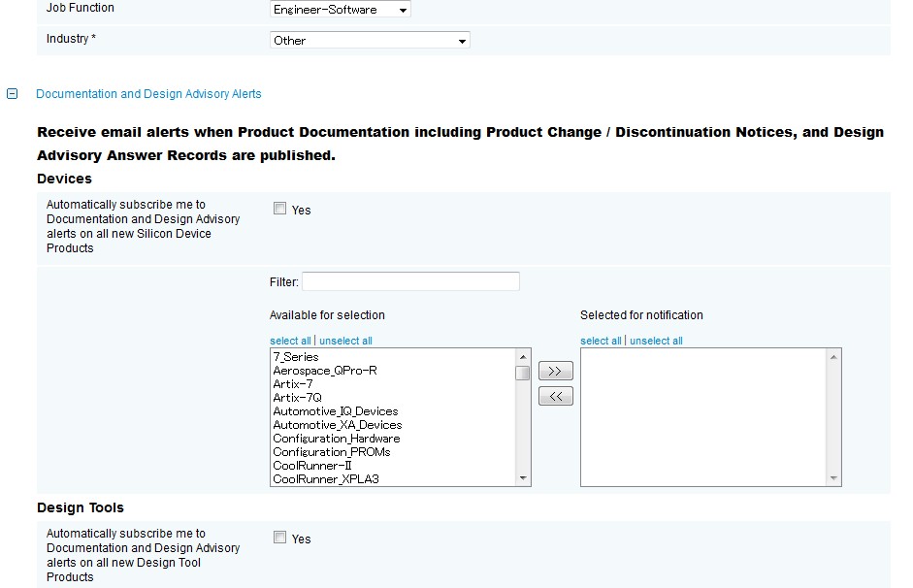Click the << remove-from-selected button
Viewport: 913px width, 588px height.
coord(556,397)
